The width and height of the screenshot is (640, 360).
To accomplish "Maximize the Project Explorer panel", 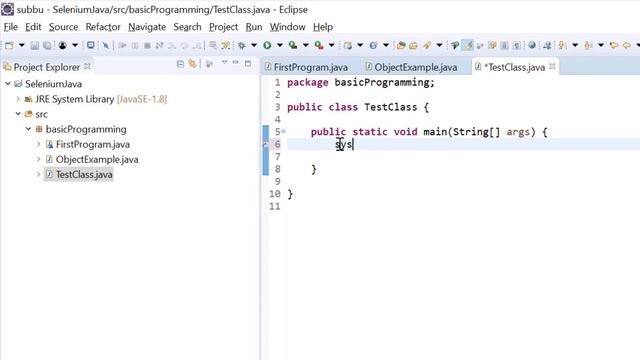I will point(248,63).
